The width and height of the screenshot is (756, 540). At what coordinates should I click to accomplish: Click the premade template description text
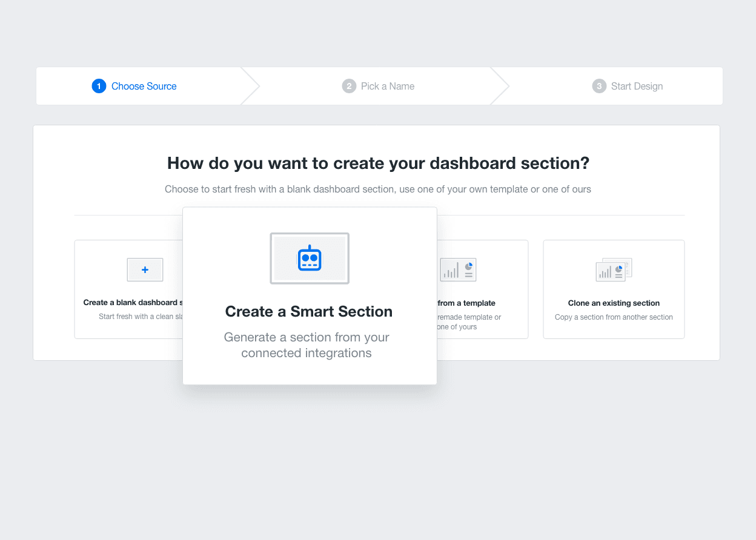pyautogui.click(x=469, y=317)
